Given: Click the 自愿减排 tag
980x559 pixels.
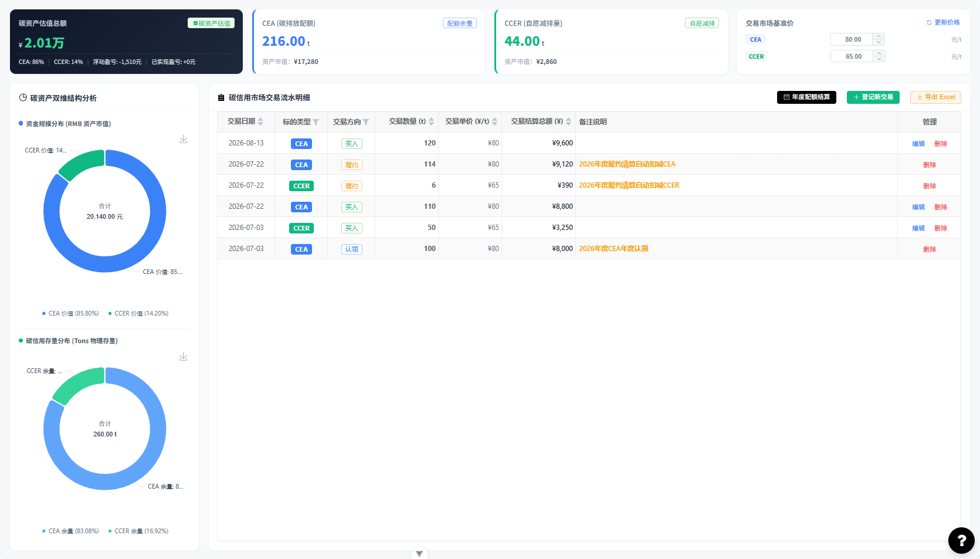Looking at the screenshot, I should (x=702, y=23).
